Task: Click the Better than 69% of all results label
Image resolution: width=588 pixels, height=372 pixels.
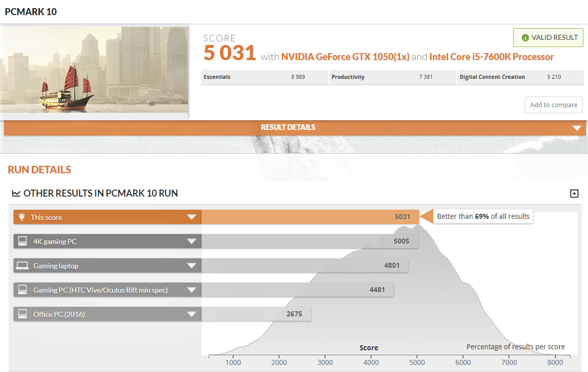Action: [x=483, y=216]
